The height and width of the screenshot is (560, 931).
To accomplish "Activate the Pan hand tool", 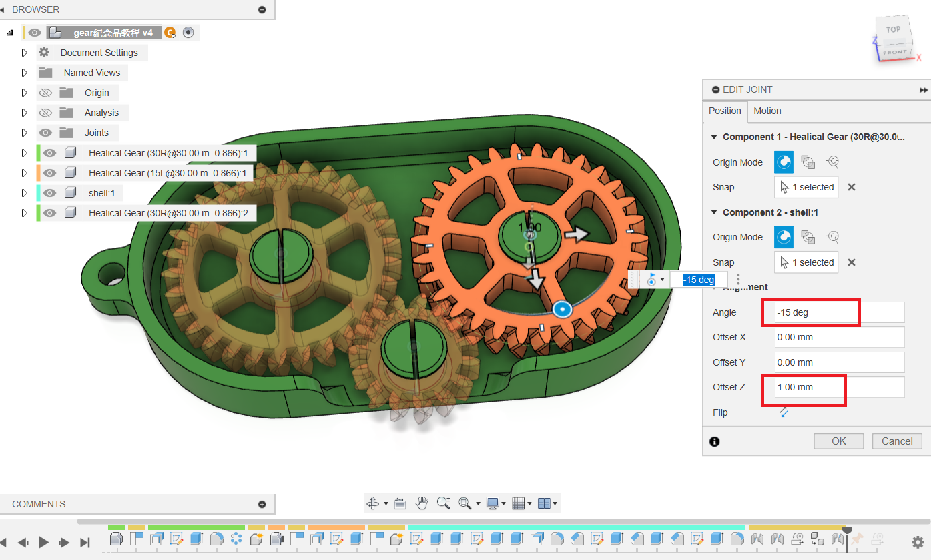I will point(422,503).
